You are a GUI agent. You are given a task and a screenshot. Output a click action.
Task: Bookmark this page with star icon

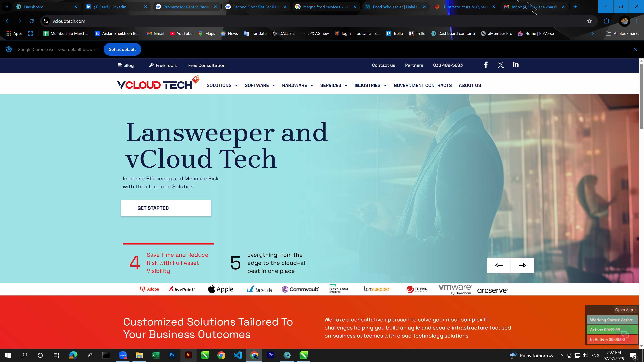pyautogui.click(x=589, y=21)
